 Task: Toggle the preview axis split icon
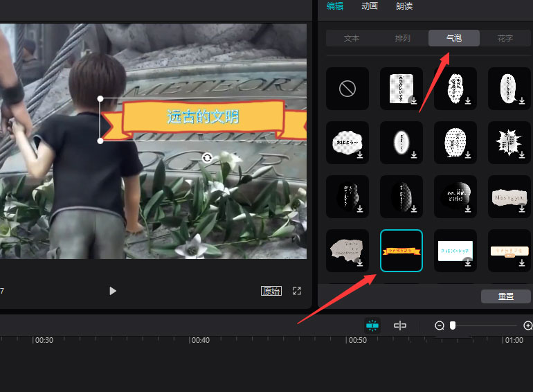pos(400,326)
